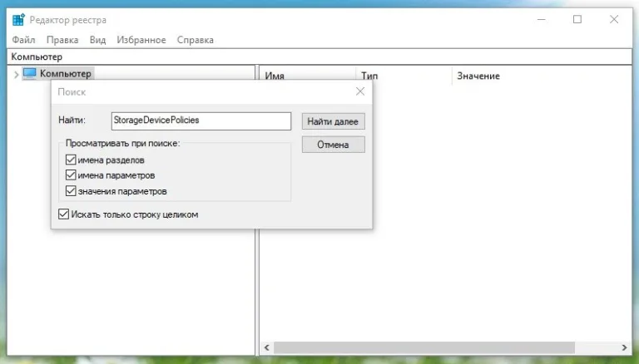Select the Компьютер monitor icon in tree
Viewport: 639px width, 364px height.
click(x=30, y=73)
